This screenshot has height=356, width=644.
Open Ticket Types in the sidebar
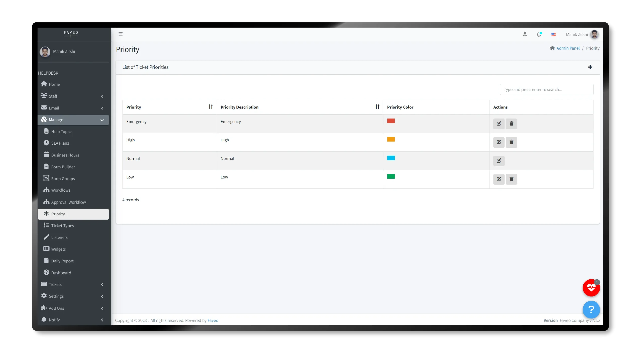click(x=73, y=226)
